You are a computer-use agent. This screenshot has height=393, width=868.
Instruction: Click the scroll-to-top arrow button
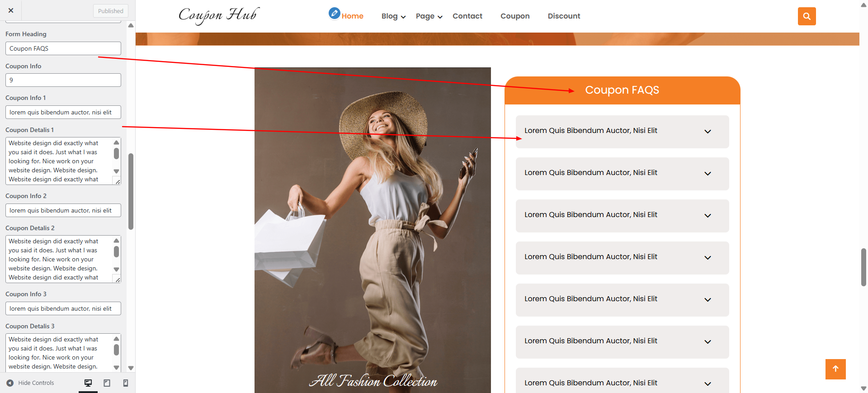tap(835, 369)
